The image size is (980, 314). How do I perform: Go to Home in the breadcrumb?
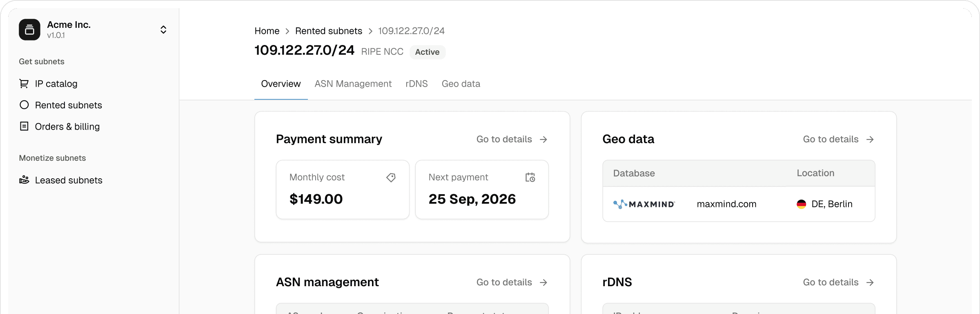[267, 31]
